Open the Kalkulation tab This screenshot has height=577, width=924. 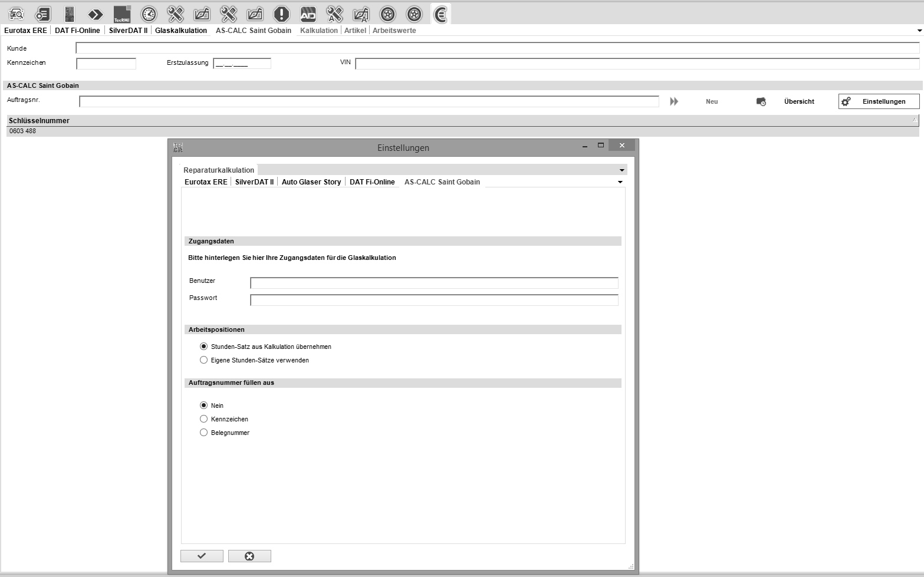(319, 31)
